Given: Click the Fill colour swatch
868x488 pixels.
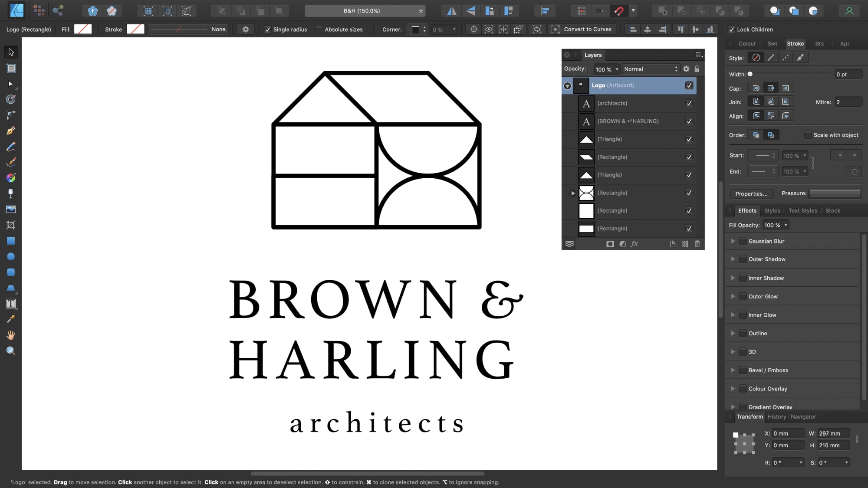Looking at the screenshot, I should pyautogui.click(x=82, y=29).
